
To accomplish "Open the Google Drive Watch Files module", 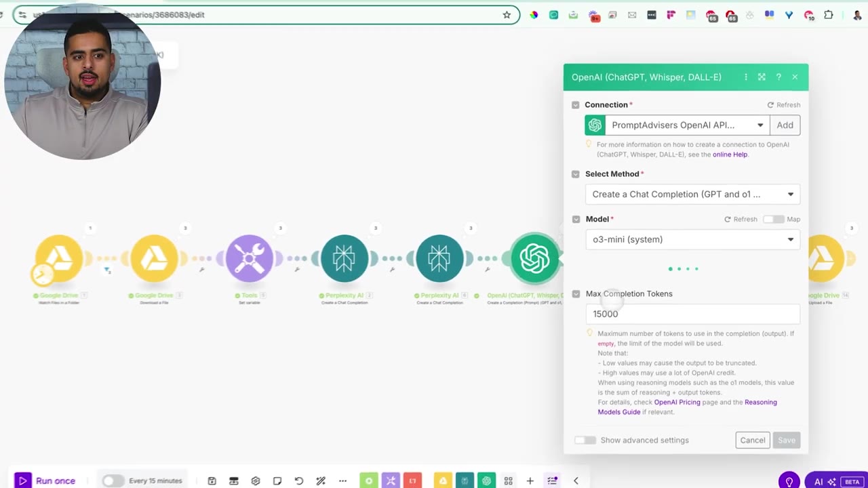I will click(x=59, y=258).
